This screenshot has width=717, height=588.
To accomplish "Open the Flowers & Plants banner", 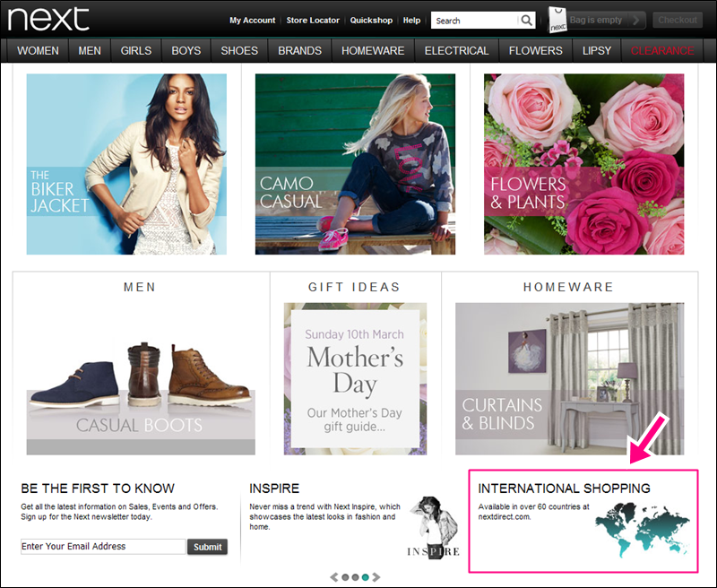I will (584, 164).
